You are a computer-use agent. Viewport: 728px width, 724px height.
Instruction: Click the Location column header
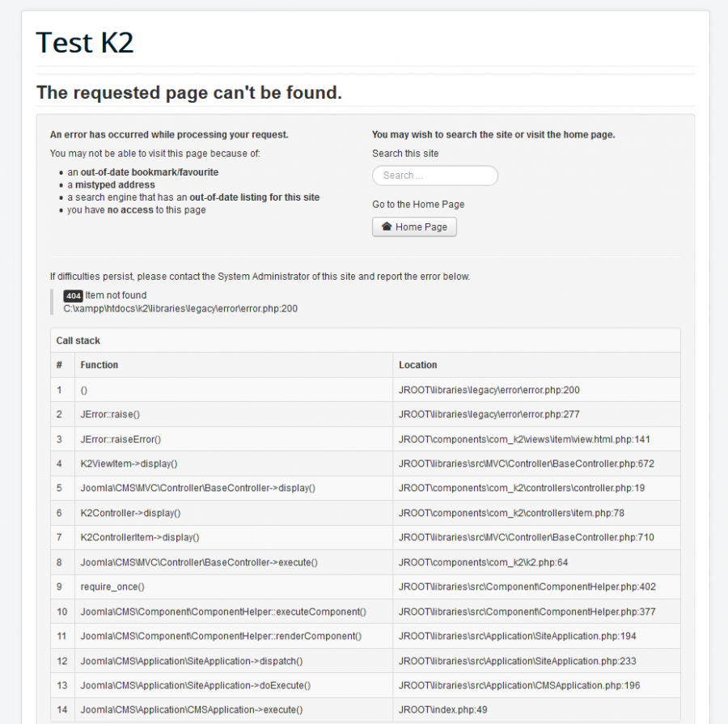click(x=418, y=365)
